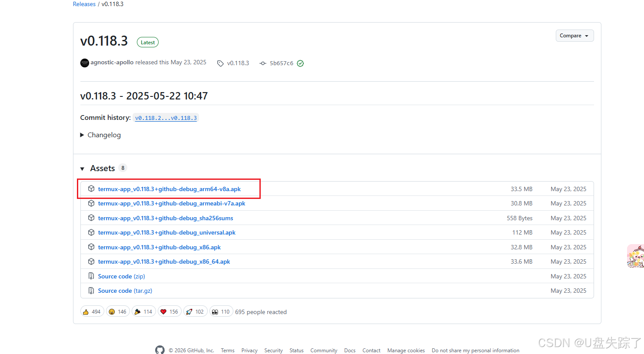Click the green verified check icon

[300, 63]
